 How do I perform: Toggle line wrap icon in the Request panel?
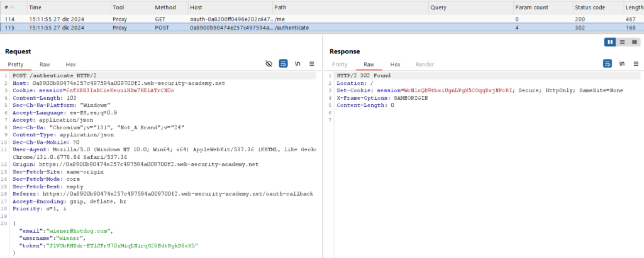click(283, 64)
